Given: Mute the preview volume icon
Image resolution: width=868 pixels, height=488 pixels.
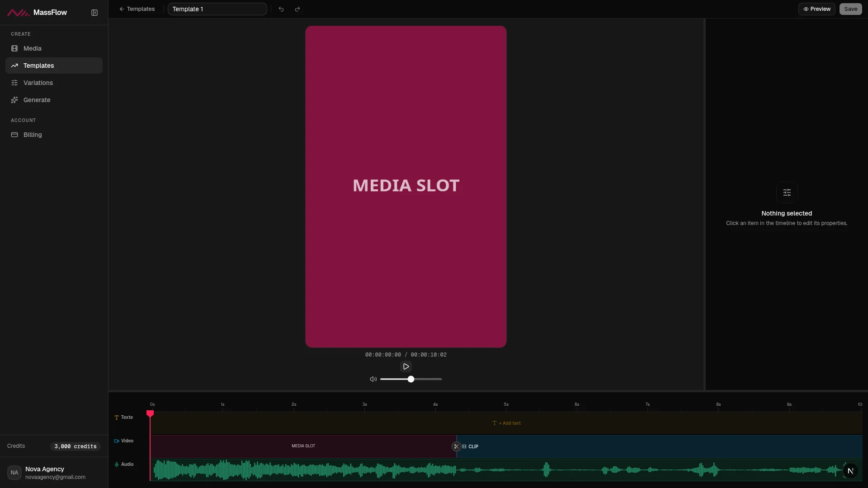Looking at the screenshot, I should coord(373,379).
